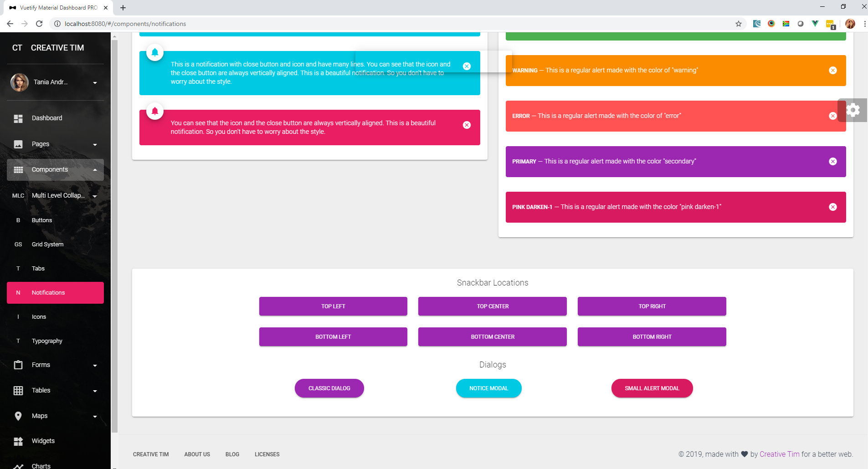This screenshot has width=868, height=469.
Task: View site information icon in address bar
Action: pyautogui.click(x=57, y=24)
